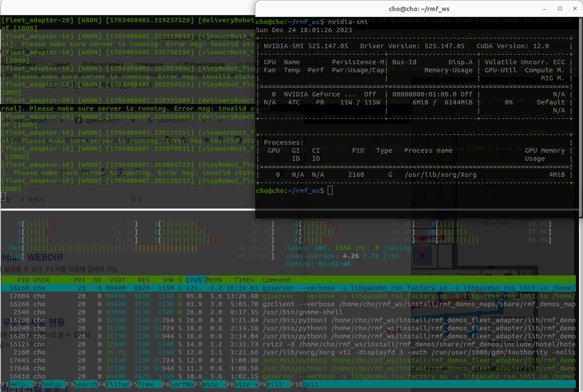Minimize the nvidia-smi terminal window
This screenshot has height=392, width=583.
click(545, 8)
